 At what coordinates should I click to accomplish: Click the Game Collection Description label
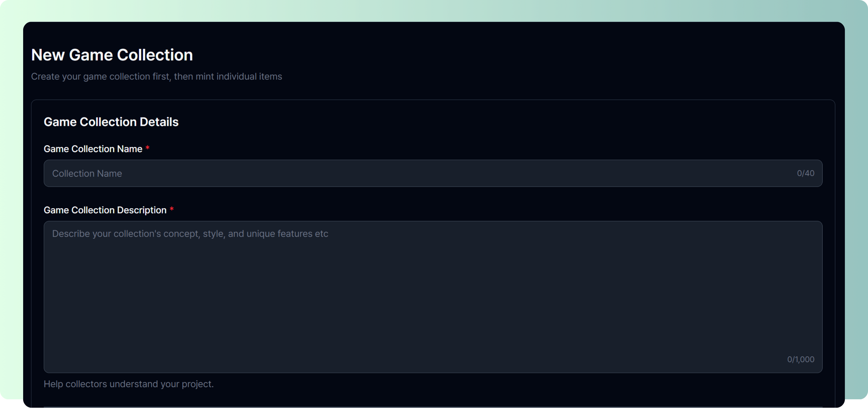[105, 210]
